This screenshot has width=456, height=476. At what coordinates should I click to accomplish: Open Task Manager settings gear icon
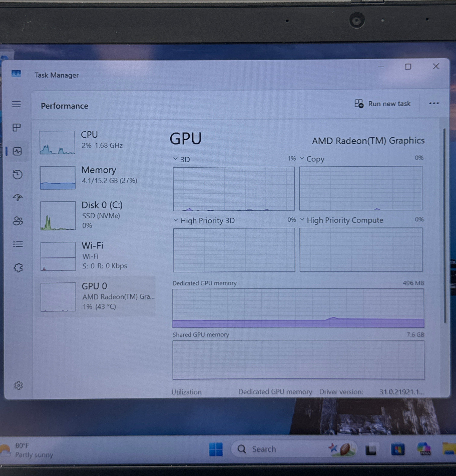(18, 385)
